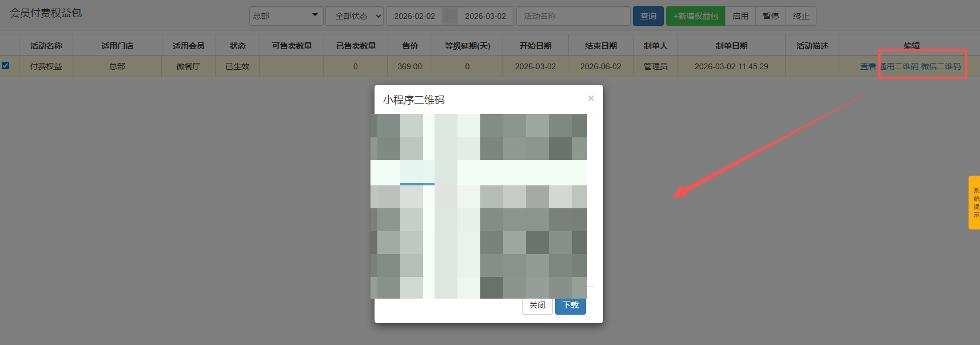Open the 微信二维码 link in the row
The image size is (980, 345).
(941, 66)
